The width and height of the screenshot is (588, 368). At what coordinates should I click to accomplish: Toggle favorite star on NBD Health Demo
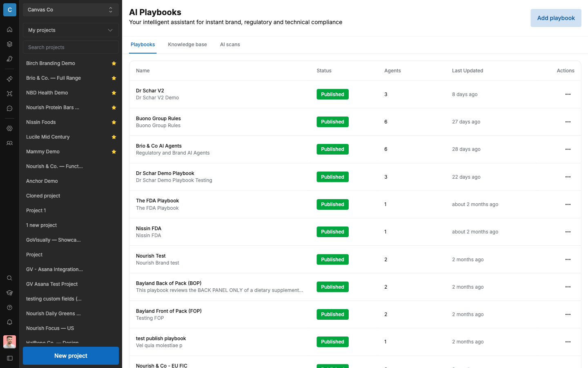tap(114, 93)
